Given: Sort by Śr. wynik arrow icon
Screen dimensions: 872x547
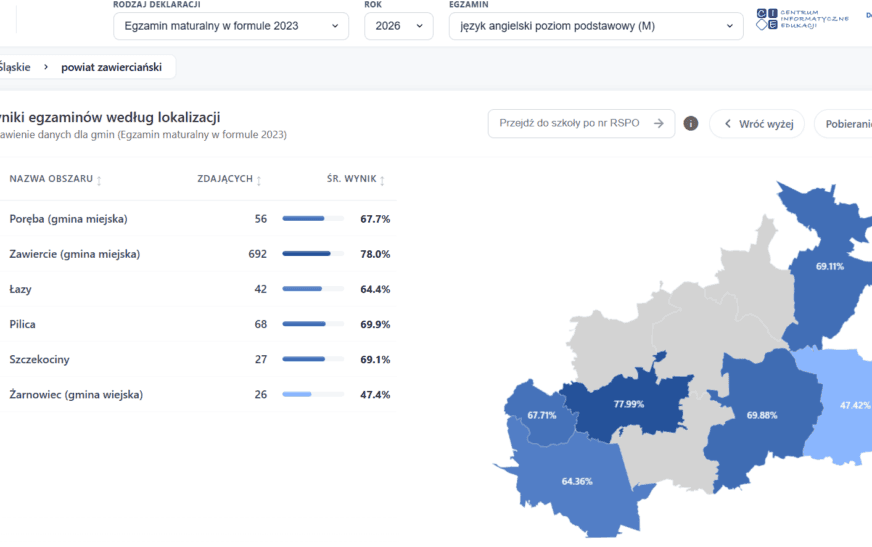Looking at the screenshot, I should coord(382,180).
